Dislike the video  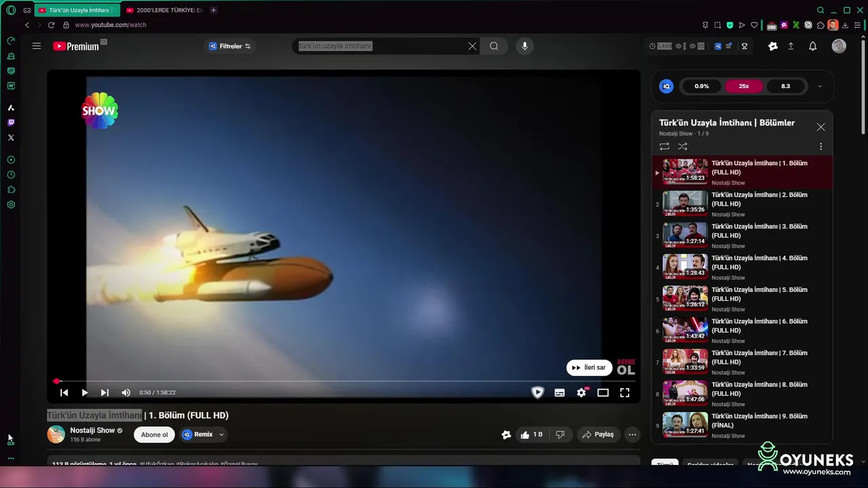point(560,434)
